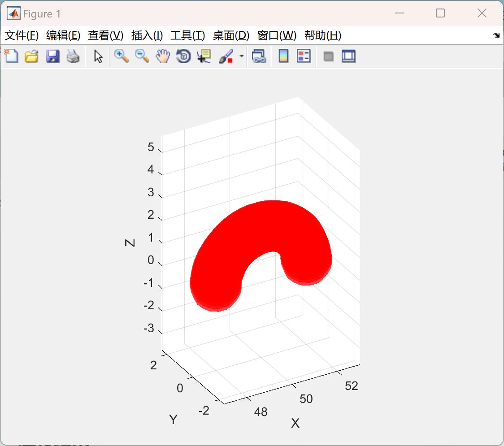This screenshot has height=446, width=504.
Task: Expand the brush color dropdown arrow
Action: 242,56
